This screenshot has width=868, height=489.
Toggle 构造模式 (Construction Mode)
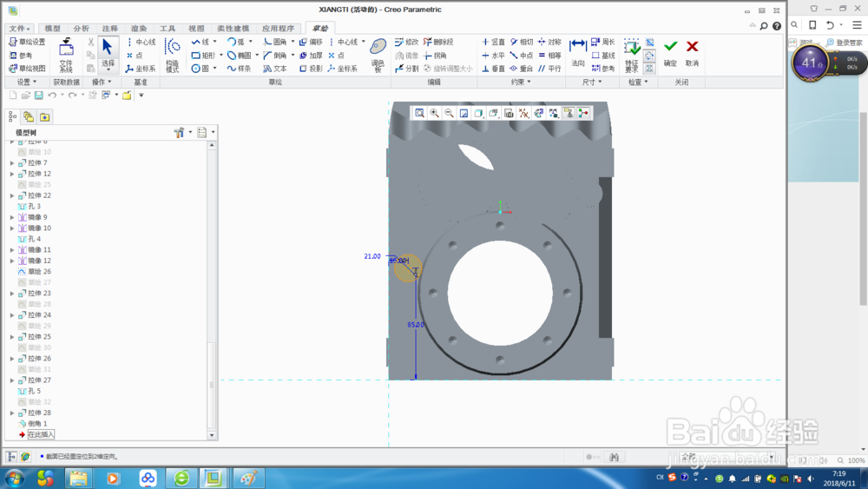[x=173, y=56]
